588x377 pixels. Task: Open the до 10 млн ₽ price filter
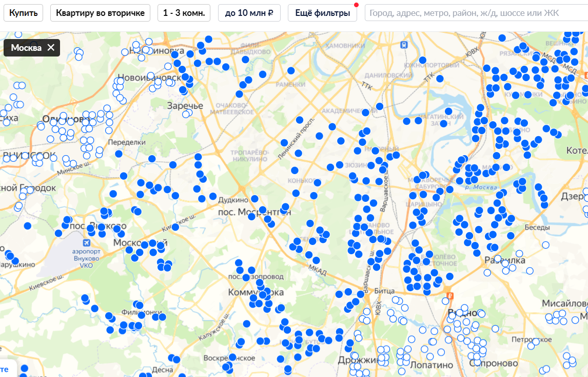[249, 13]
